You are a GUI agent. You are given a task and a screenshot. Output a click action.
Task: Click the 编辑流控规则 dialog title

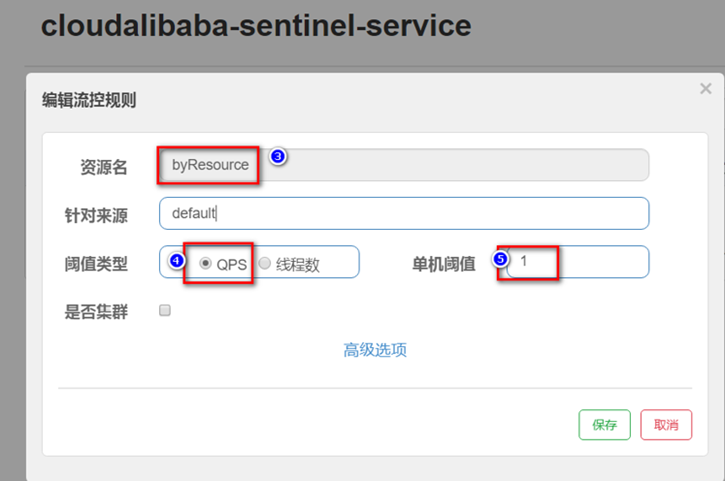89,99
